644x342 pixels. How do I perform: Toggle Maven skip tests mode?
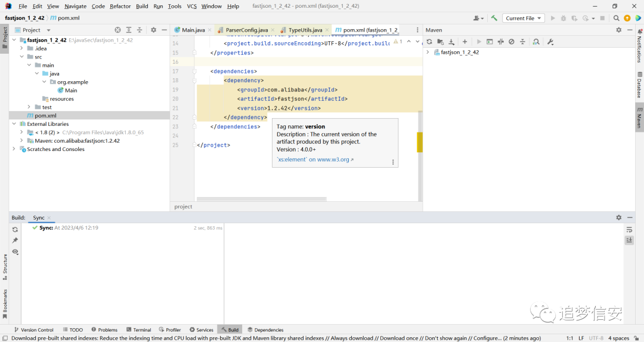click(512, 42)
